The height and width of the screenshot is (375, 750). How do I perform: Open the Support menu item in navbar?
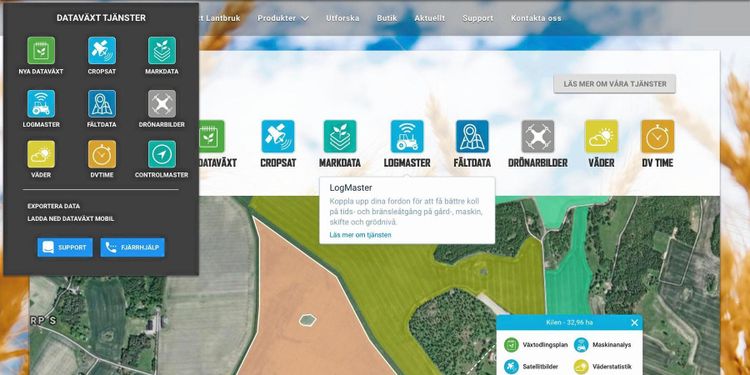click(478, 18)
